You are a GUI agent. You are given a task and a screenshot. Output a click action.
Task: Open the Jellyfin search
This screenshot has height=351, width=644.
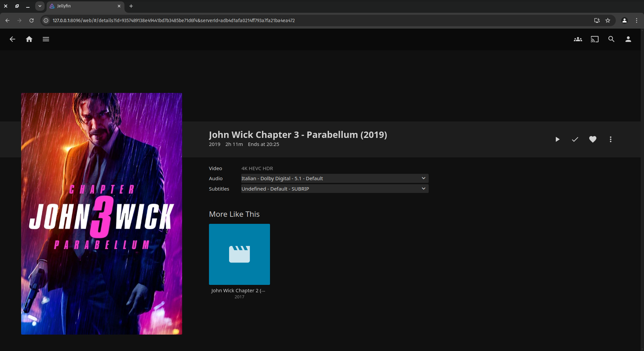611,39
